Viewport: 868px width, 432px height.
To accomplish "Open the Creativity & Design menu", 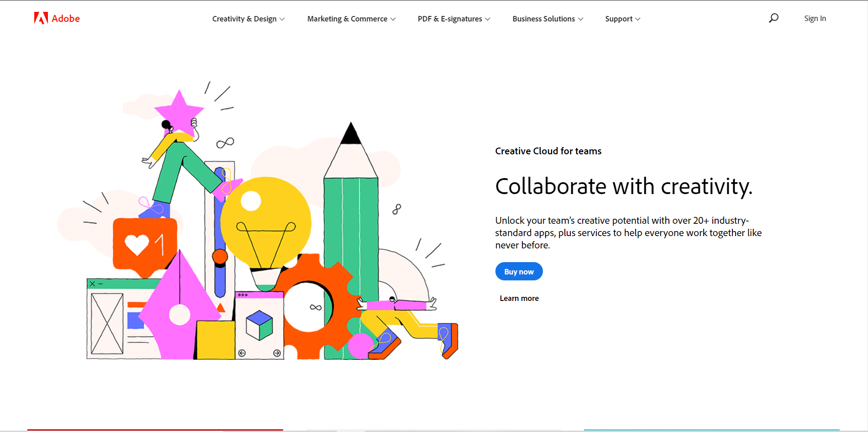I will [x=248, y=19].
